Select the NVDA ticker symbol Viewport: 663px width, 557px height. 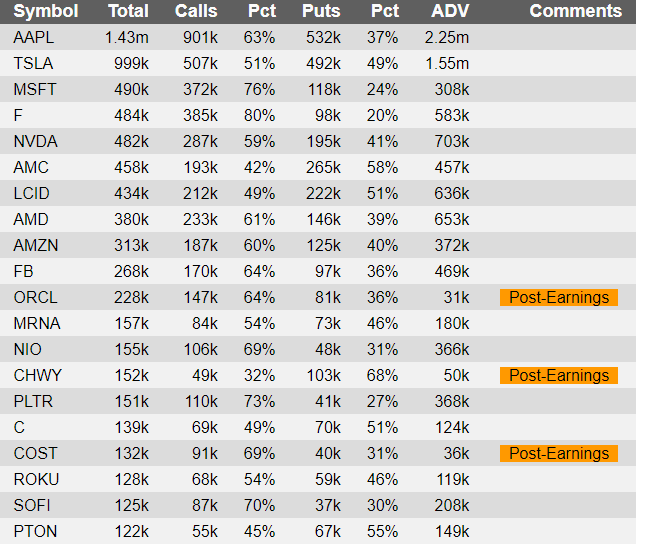click(35, 141)
